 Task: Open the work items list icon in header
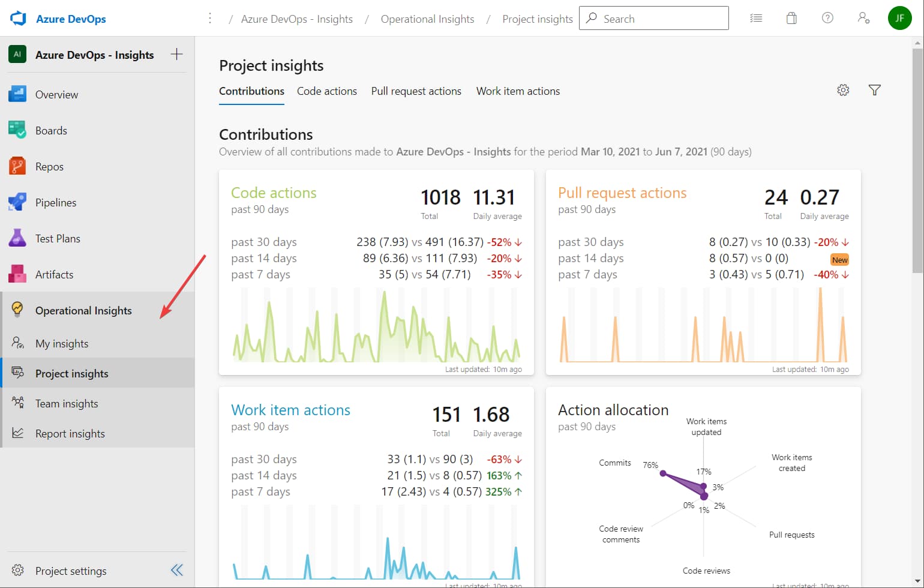pos(756,19)
